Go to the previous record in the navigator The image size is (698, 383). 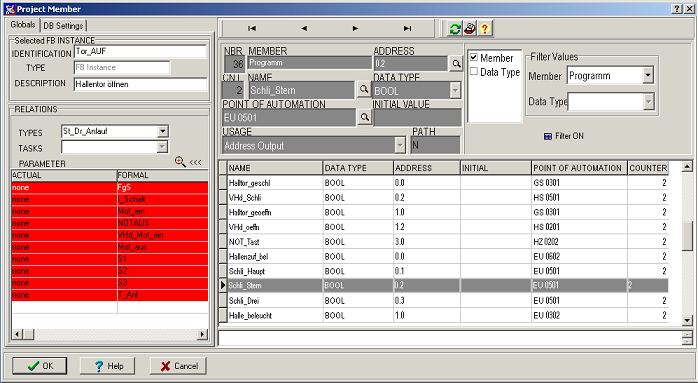304,29
